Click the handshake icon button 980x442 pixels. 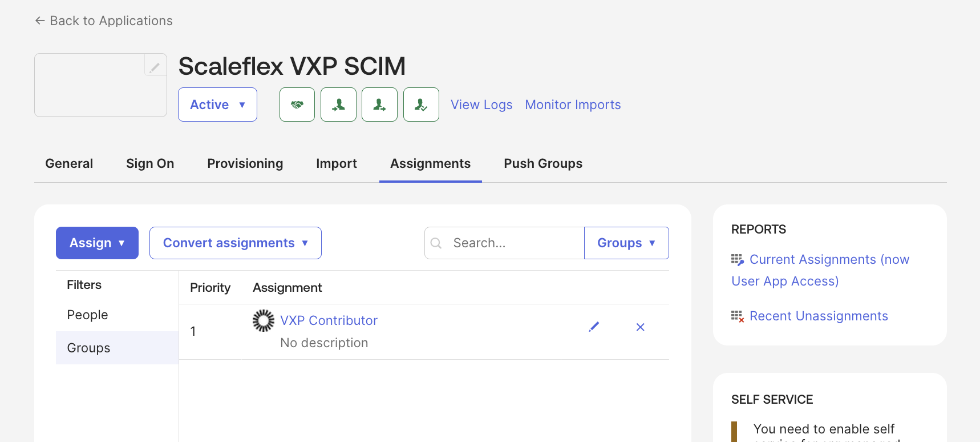click(x=297, y=105)
